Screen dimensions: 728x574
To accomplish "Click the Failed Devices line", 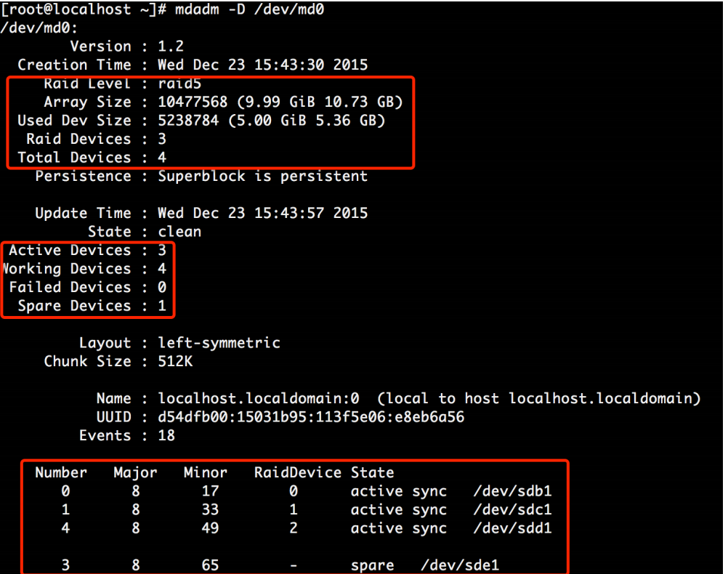I will point(87,288).
